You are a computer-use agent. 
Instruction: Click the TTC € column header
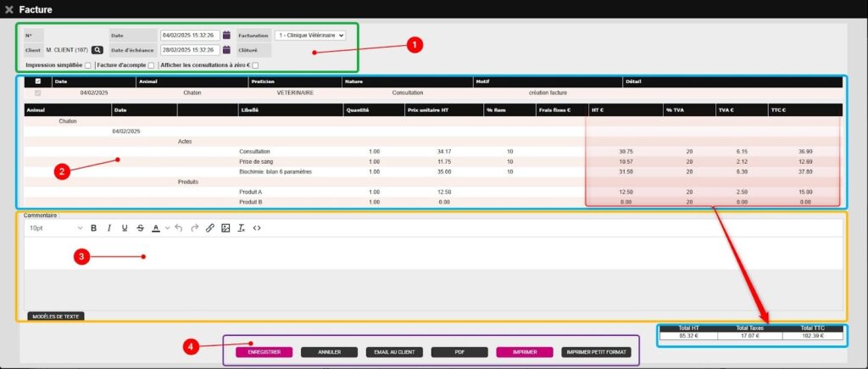click(x=805, y=109)
